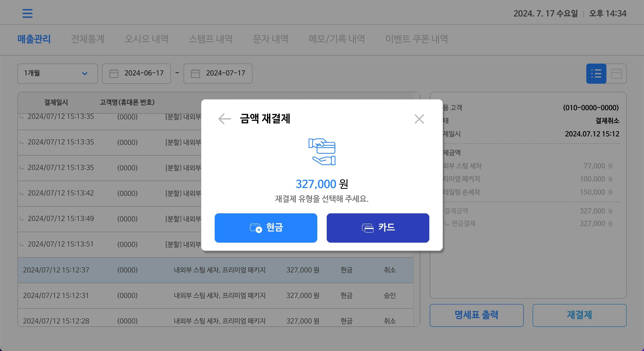Switch to list view
Screen dimensions: 644x351
(596, 73)
